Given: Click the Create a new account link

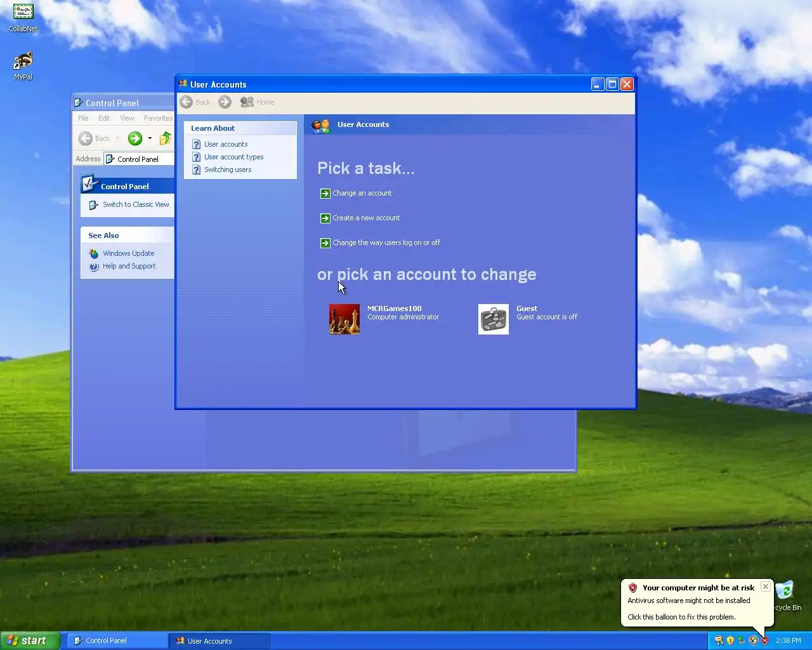Looking at the screenshot, I should pyautogui.click(x=366, y=218).
